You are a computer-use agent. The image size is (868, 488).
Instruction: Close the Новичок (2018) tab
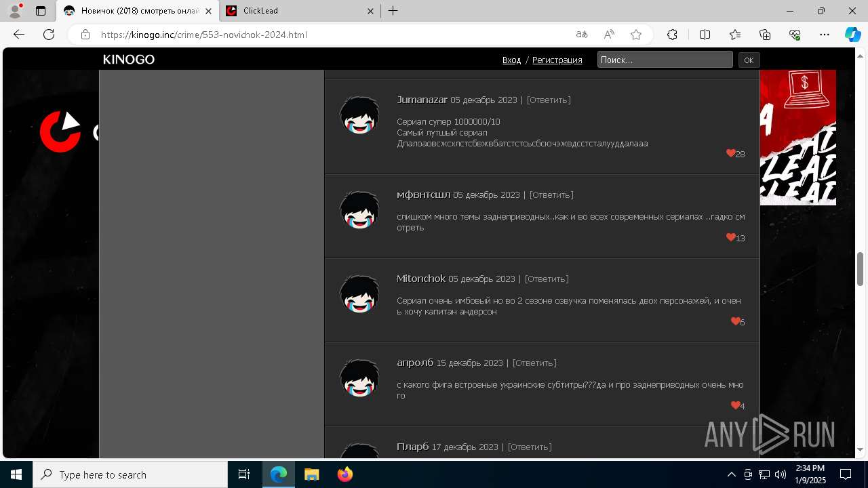(x=208, y=11)
